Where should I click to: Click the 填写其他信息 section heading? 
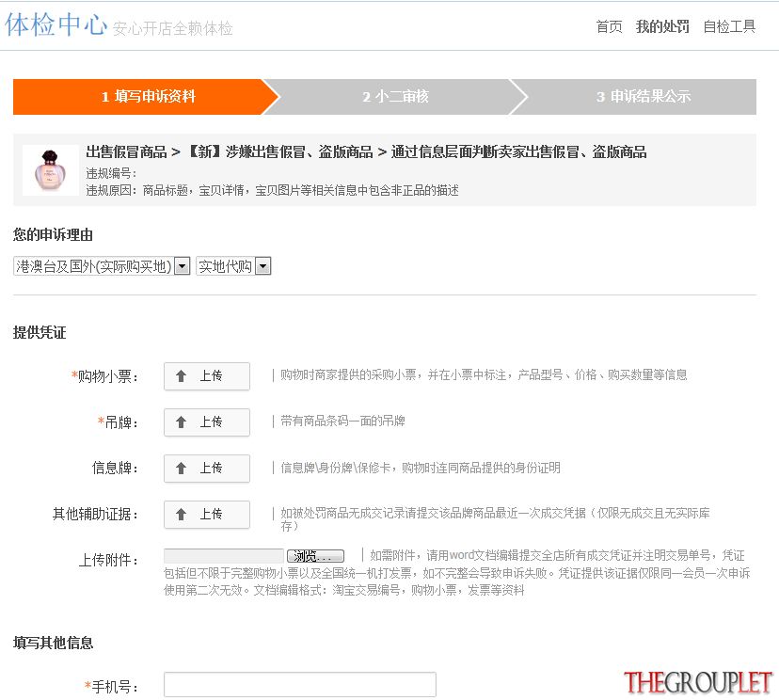(54, 644)
